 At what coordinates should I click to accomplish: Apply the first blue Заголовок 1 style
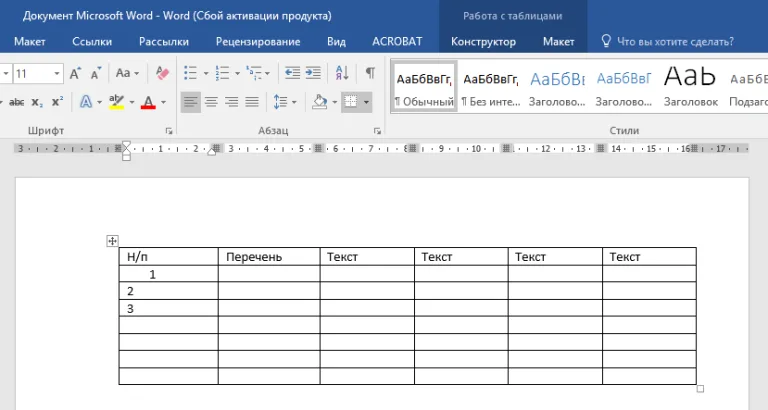tap(557, 87)
